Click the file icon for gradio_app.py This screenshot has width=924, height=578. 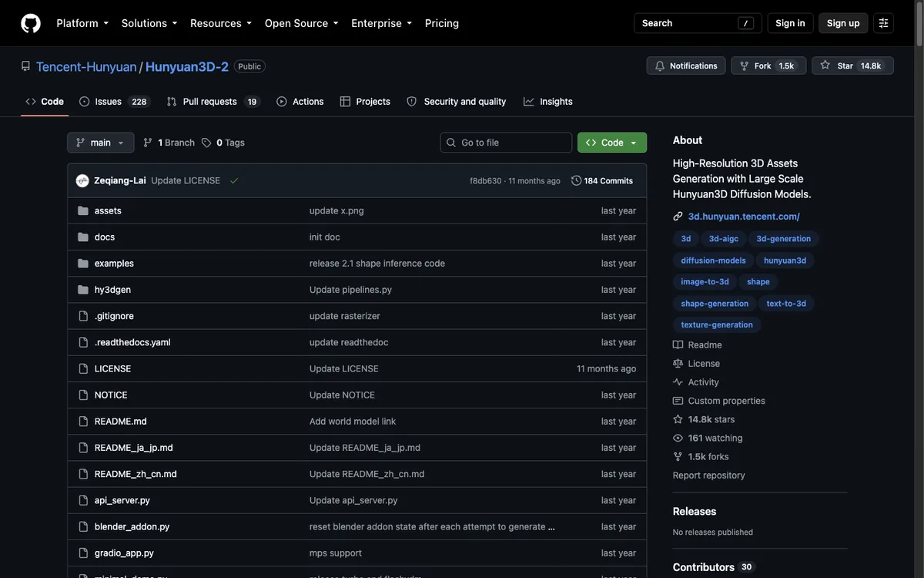[83, 553]
